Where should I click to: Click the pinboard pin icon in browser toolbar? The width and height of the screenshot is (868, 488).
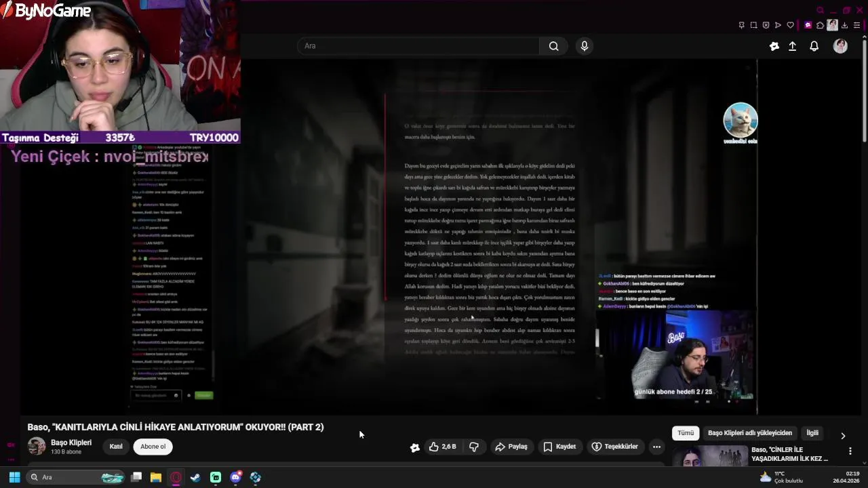coord(741,25)
